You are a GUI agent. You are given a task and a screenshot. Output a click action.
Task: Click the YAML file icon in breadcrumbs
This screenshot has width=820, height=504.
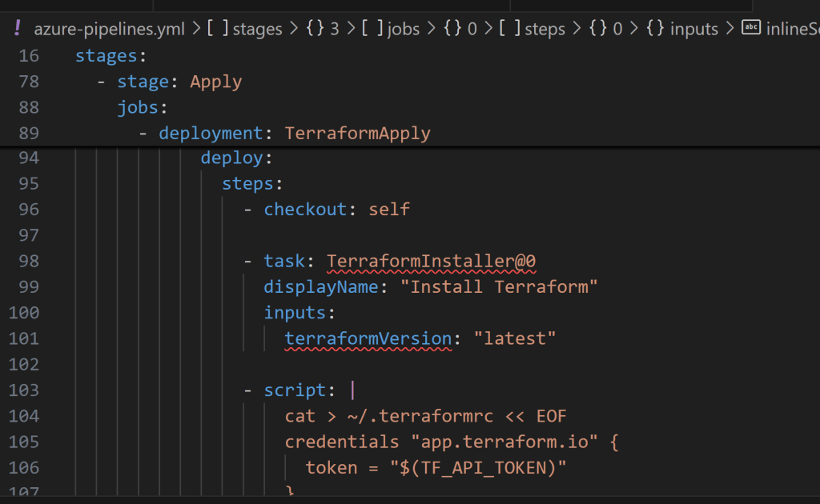[18, 29]
